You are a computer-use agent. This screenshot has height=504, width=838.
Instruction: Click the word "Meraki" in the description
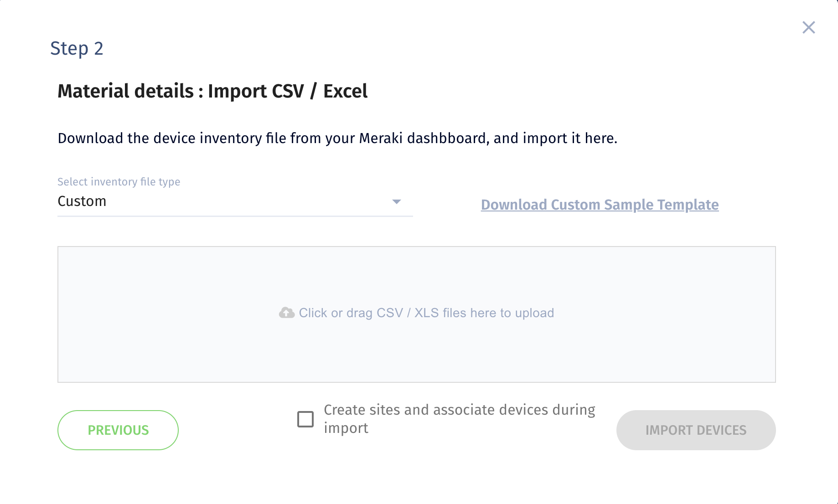pyautogui.click(x=381, y=138)
